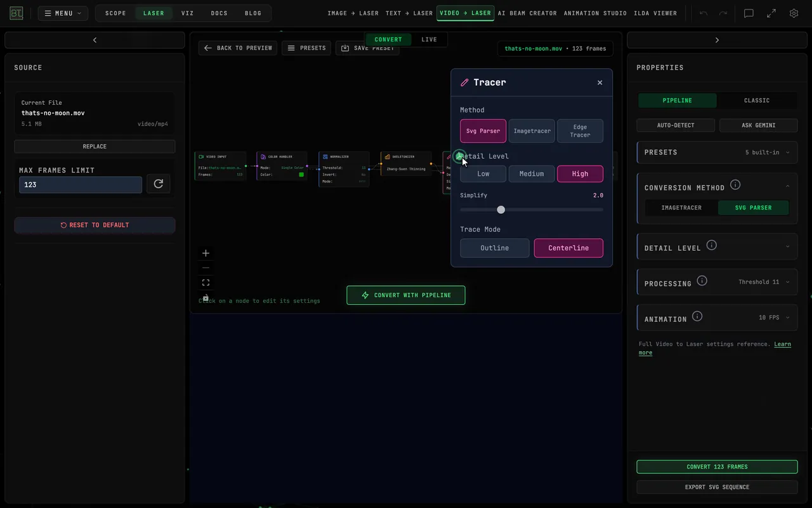Switch to the CLASSIC properties tab

click(x=757, y=100)
